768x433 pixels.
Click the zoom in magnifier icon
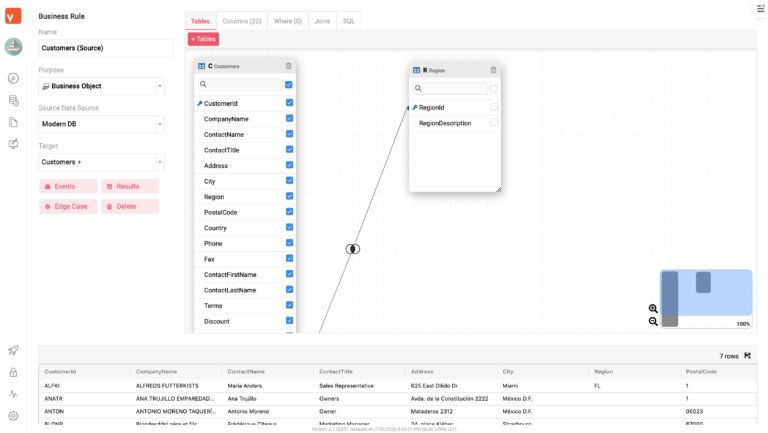click(x=653, y=309)
